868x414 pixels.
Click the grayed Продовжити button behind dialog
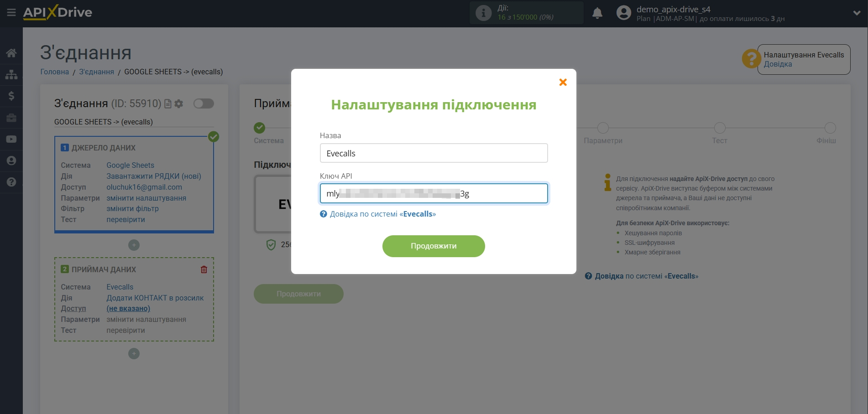pyautogui.click(x=298, y=294)
